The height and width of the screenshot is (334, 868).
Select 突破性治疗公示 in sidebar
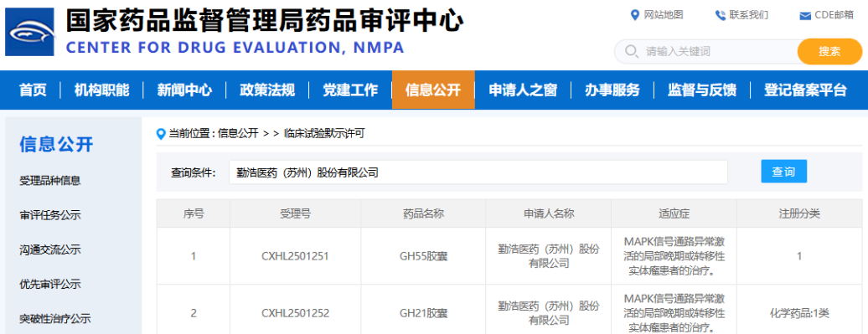tap(54, 319)
